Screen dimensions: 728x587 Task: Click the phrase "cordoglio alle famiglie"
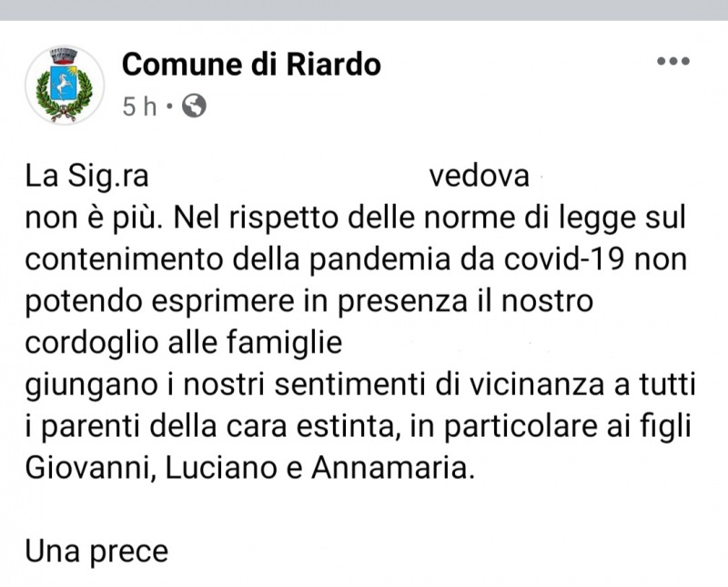coord(183,343)
